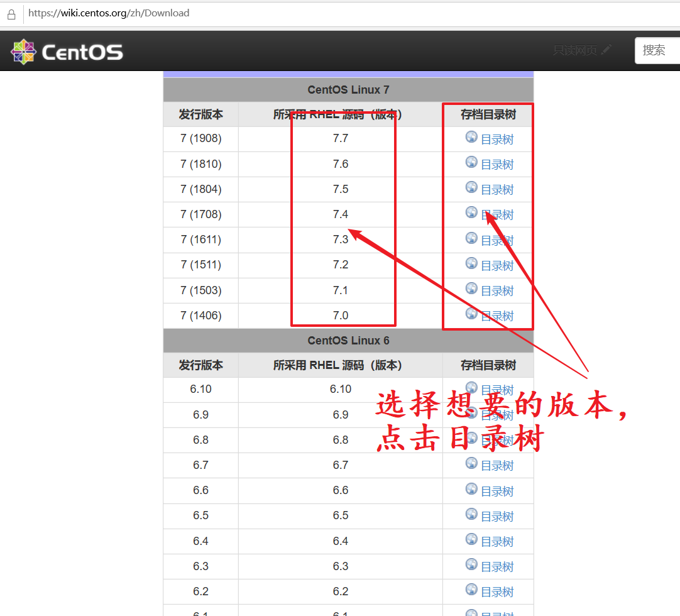The height and width of the screenshot is (616, 680).
Task: Click the 7 (1708) release cell
Action: [x=200, y=214]
